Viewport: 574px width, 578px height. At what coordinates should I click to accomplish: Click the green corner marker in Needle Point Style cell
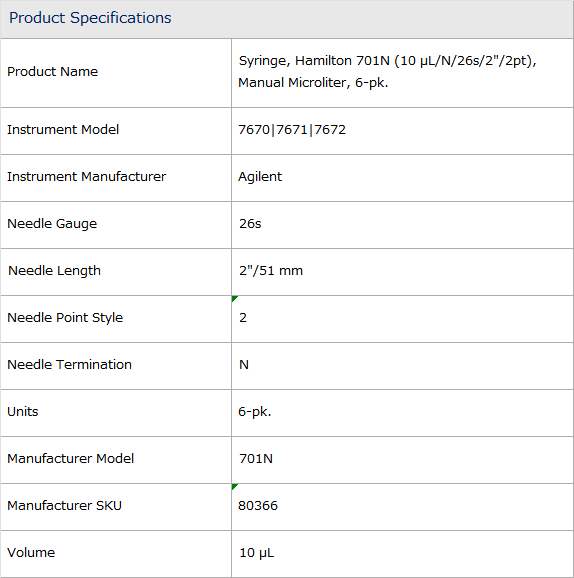234,298
